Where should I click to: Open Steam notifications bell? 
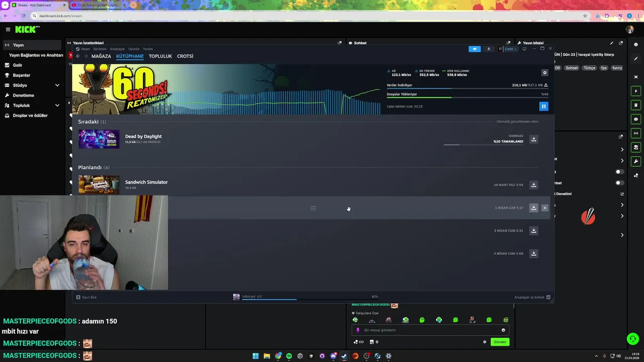(x=489, y=49)
